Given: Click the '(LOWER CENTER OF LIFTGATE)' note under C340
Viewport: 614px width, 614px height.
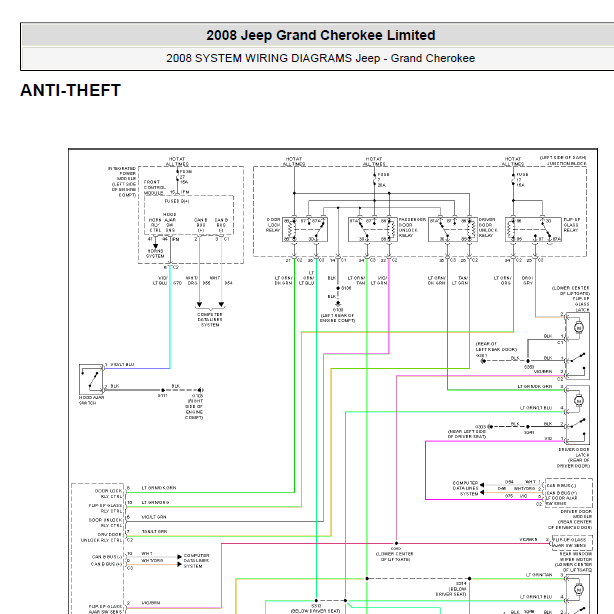Looking at the screenshot, I should 394,556.
